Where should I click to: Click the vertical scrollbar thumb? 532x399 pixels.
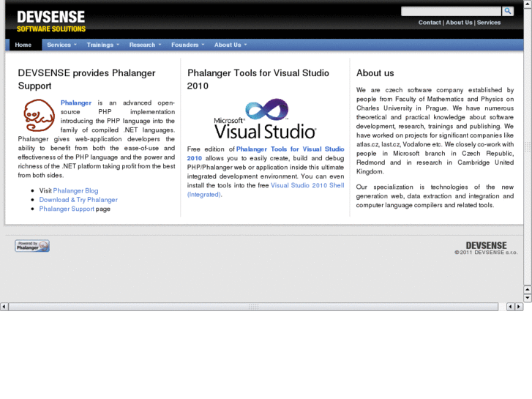coord(528,146)
